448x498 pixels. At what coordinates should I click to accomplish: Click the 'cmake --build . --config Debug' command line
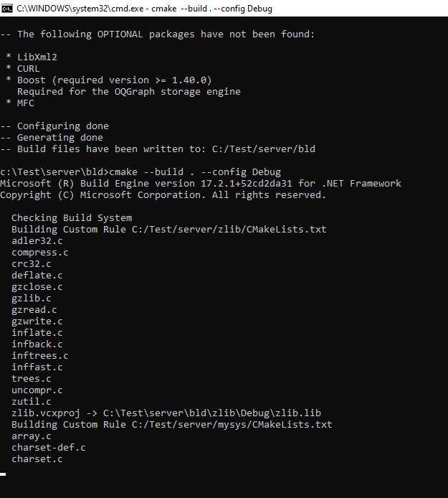pos(140,172)
